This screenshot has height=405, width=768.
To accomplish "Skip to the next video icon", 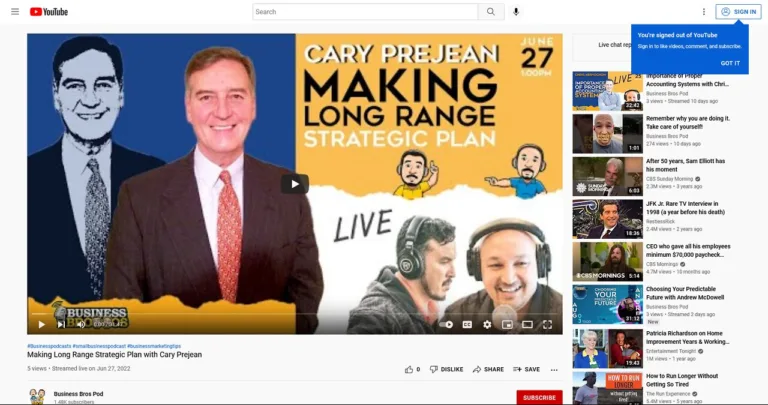I will pos(61,324).
